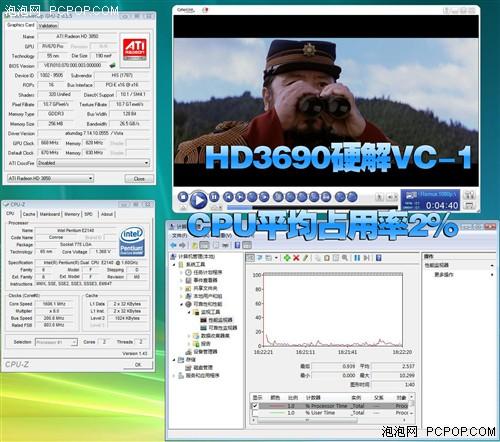Select 性能监视器 in the console tree
The image size is (500, 442).
220,320
